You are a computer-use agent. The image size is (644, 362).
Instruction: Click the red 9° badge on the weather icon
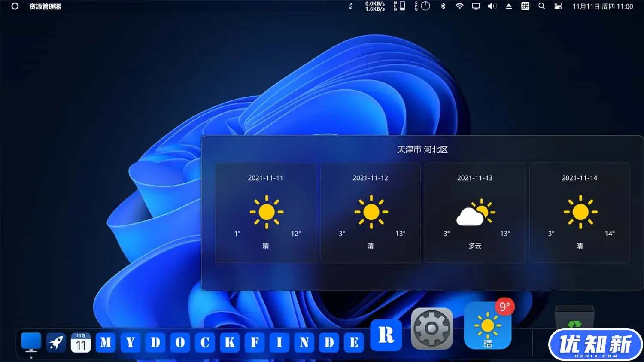tap(504, 307)
